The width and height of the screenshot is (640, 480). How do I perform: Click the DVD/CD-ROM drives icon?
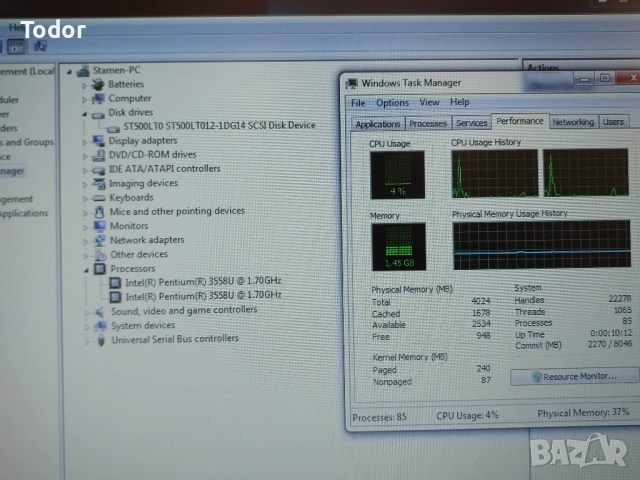98,155
